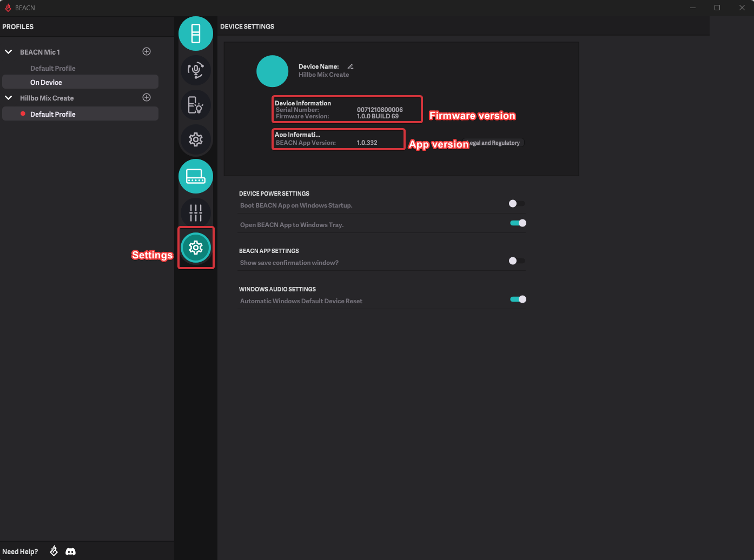Viewport: 754px width, 560px height.
Task: Click the teal device avatar circle
Action: click(272, 71)
